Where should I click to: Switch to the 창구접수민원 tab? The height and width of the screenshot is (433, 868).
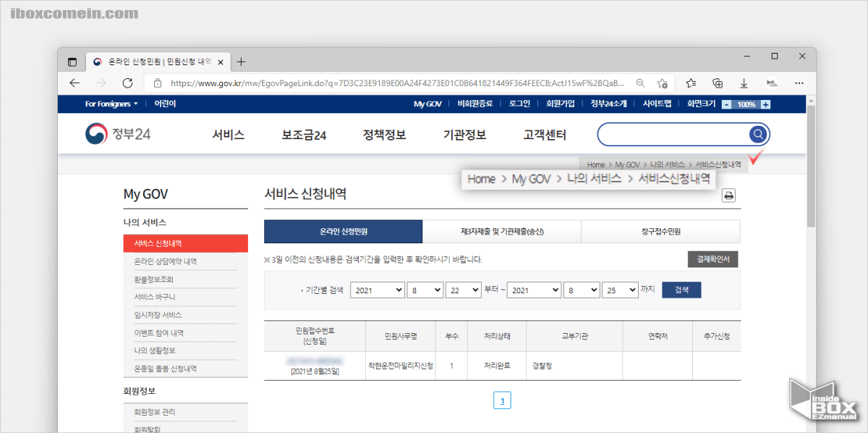pyautogui.click(x=661, y=232)
